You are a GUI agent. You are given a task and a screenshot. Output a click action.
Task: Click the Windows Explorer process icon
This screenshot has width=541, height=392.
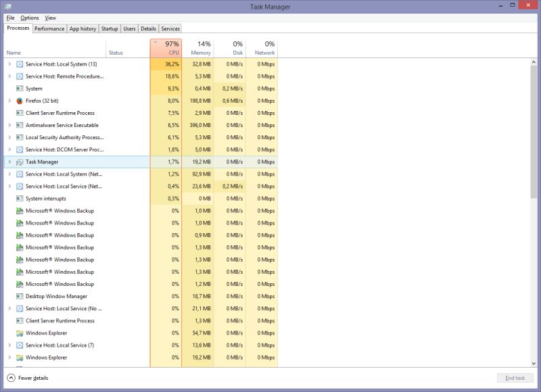pyautogui.click(x=18, y=333)
